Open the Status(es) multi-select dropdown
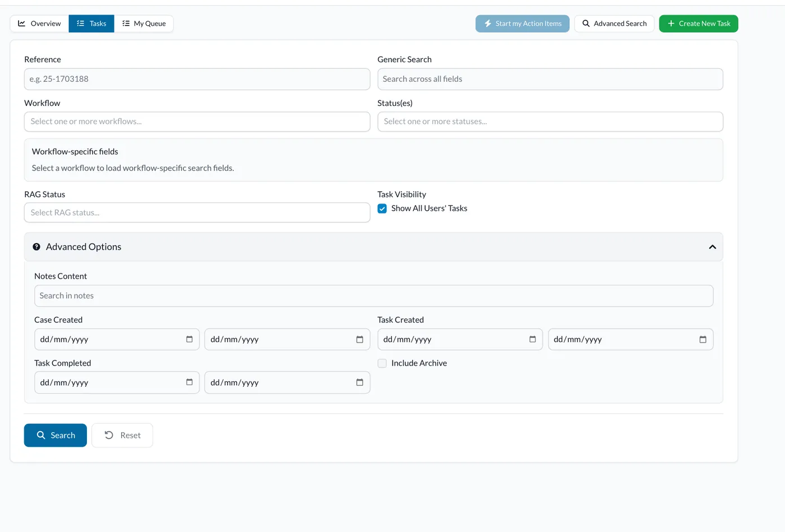Viewport: 785px width, 532px height. pos(550,122)
